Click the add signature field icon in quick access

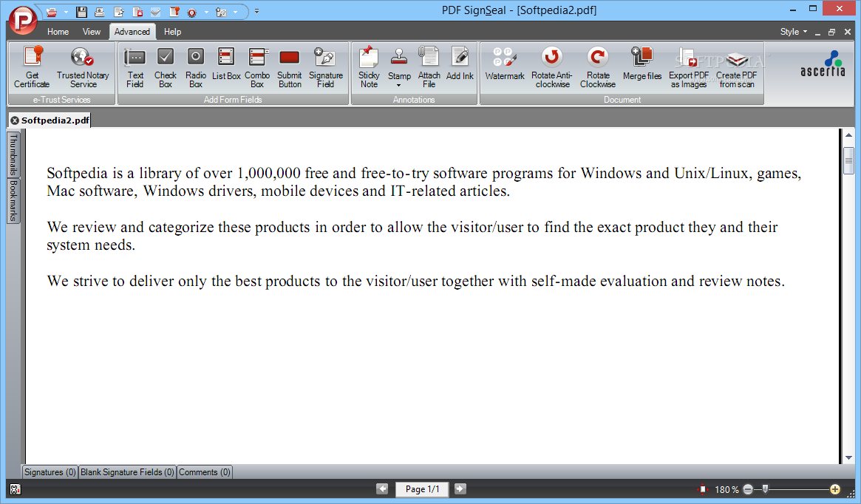(221, 12)
